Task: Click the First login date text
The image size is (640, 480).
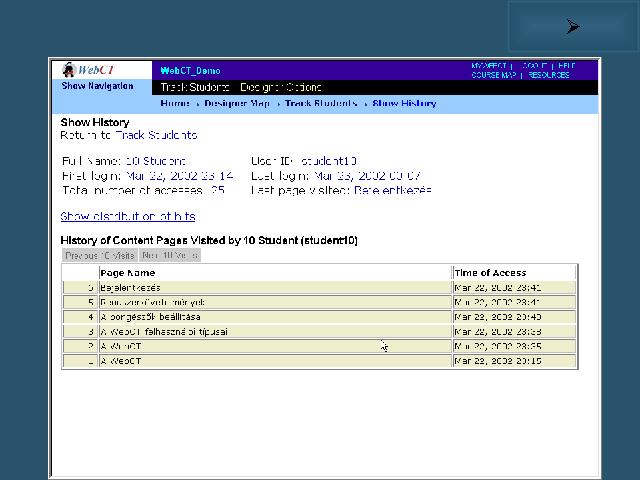Action: coord(180,176)
